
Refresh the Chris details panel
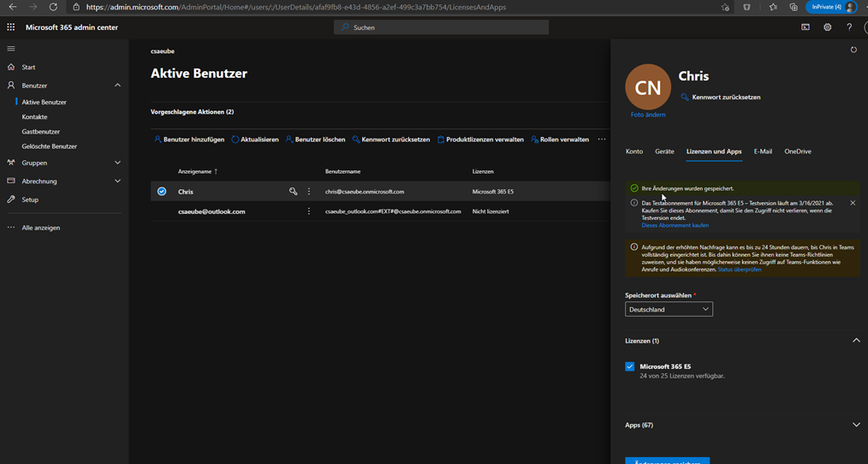tap(853, 50)
